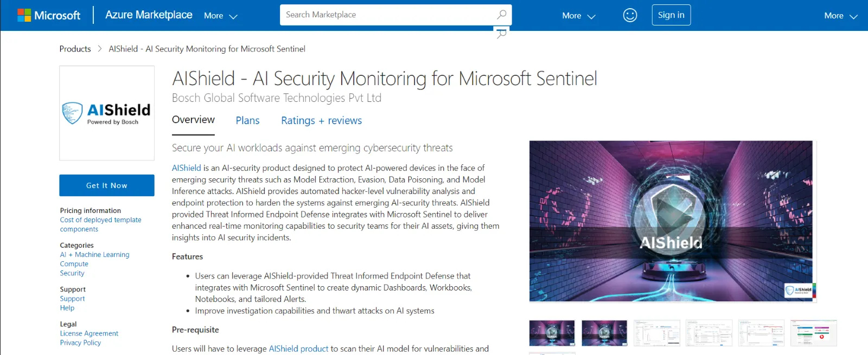Click the publisher name Bosch Global Software Technologies
Image resolution: width=868 pixels, height=355 pixels.
(x=277, y=98)
